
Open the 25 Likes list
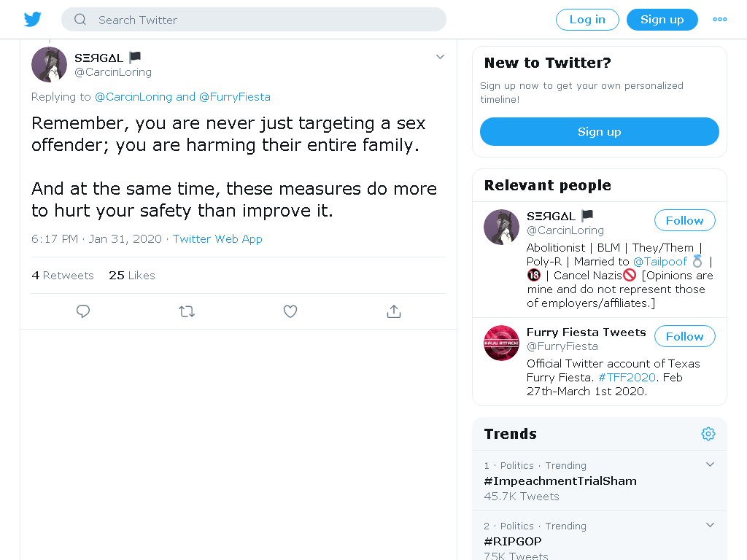(x=132, y=275)
